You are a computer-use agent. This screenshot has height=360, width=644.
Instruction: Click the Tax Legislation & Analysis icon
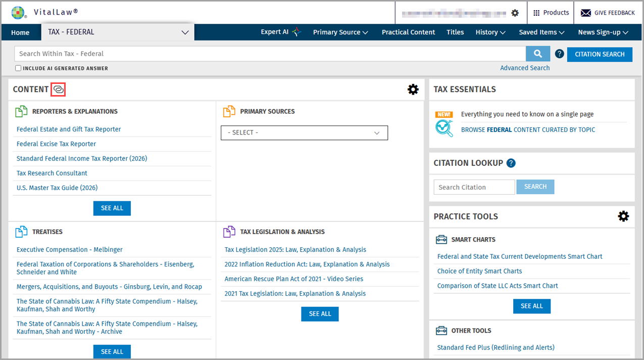click(x=229, y=232)
